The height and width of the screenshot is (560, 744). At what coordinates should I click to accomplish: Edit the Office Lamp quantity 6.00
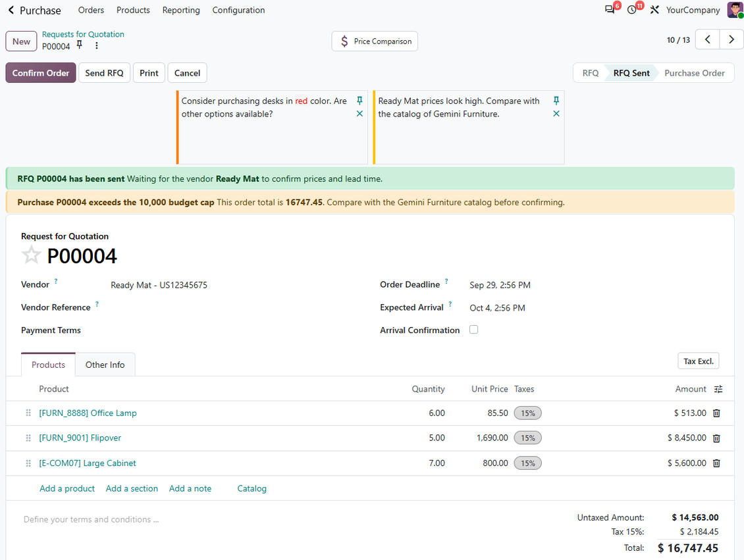(x=437, y=413)
